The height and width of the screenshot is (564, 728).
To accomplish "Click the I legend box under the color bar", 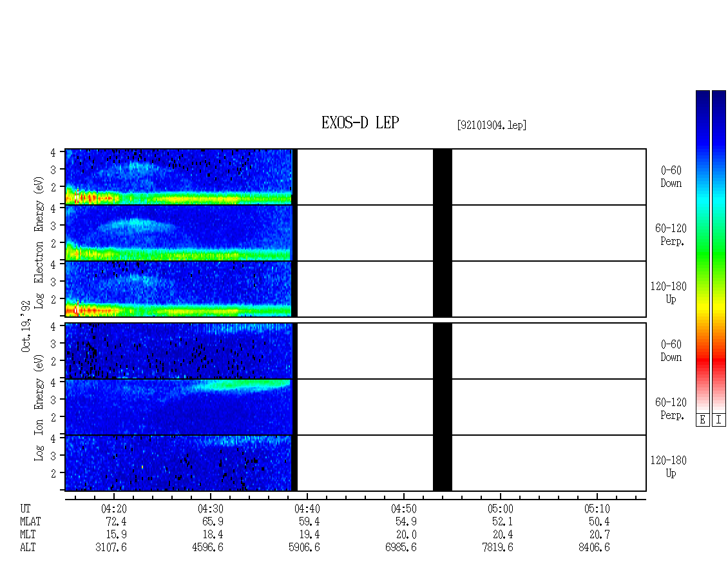I will point(719,420).
